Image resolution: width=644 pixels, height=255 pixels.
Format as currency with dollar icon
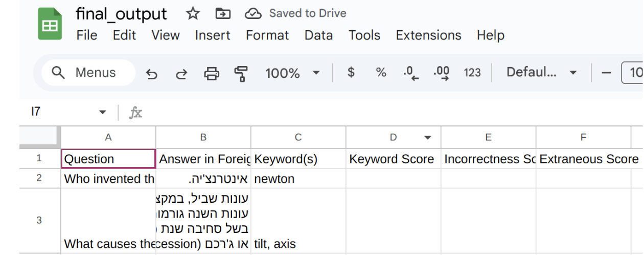(351, 73)
